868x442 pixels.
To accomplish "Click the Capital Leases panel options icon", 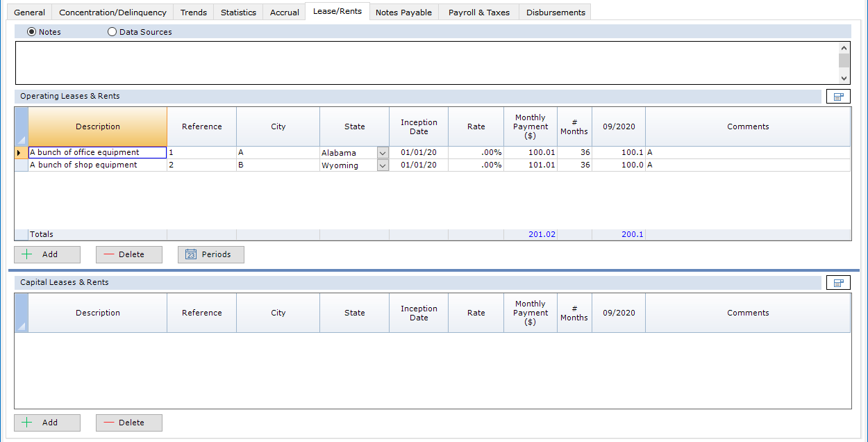I will click(x=838, y=283).
